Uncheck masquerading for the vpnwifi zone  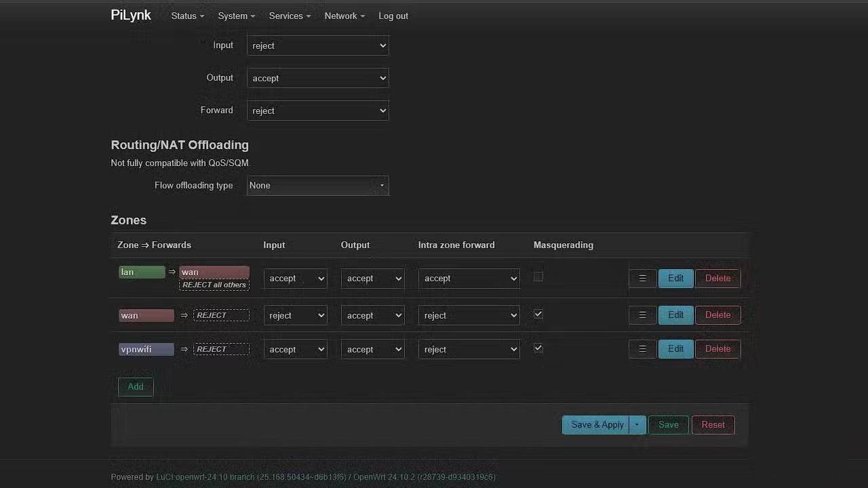click(538, 348)
